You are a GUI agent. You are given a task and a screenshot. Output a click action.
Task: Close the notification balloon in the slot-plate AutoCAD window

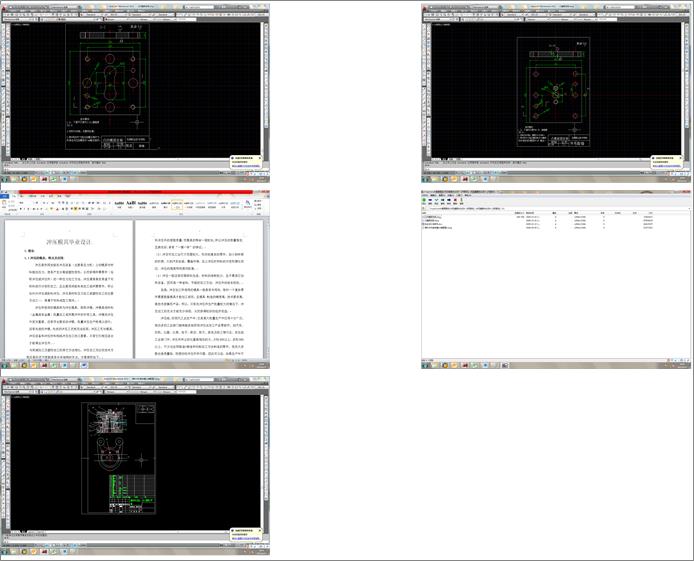pyautogui.click(x=259, y=158)
